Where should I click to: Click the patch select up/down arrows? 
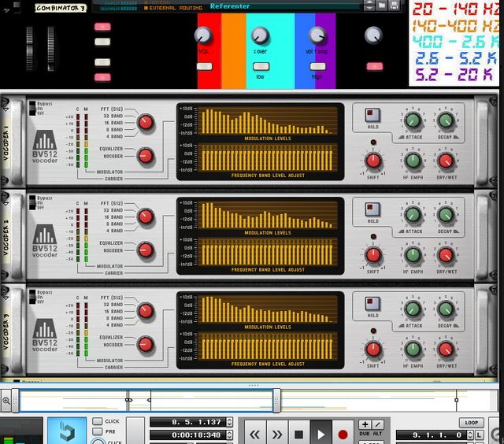pyautogui.click(x=369, y=5)
